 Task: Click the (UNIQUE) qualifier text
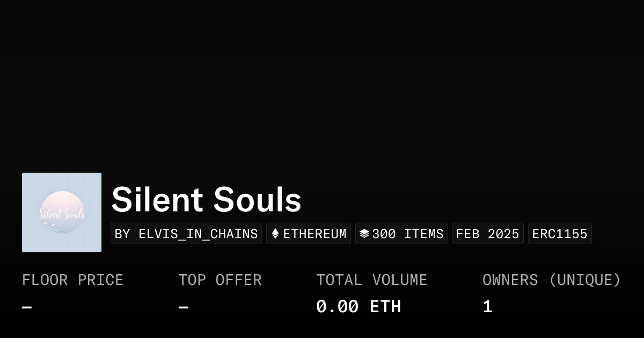click(584, 280)
